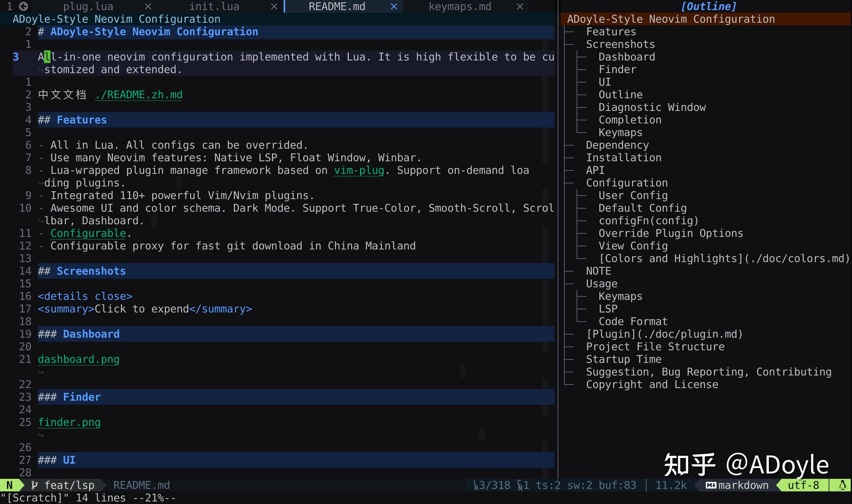
Task: Jump to View Config in outline
Action: tap(633, 246)
